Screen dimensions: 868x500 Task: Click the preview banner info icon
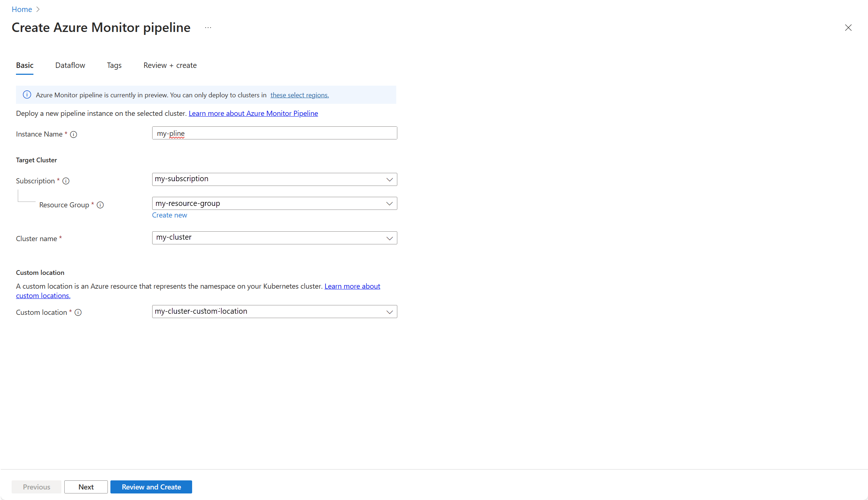coord(27,95)
